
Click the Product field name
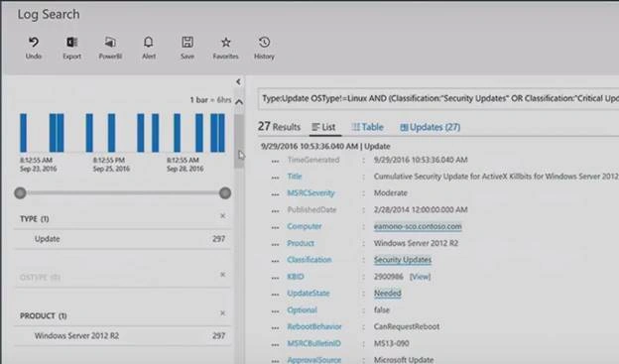click(x=301, y=243)
